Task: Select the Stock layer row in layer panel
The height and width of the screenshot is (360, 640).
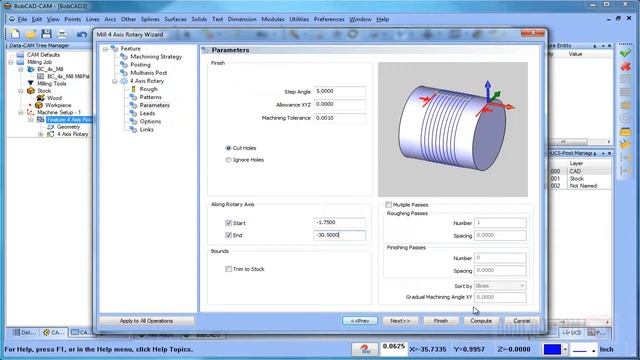Action: [580, 178]
